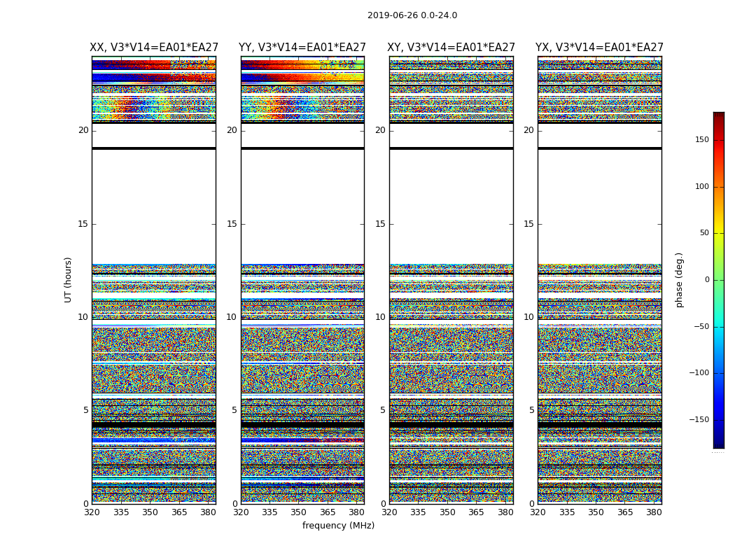
Task: Click the '350' frequency tick of XX panel
Action: pos(150,512)
